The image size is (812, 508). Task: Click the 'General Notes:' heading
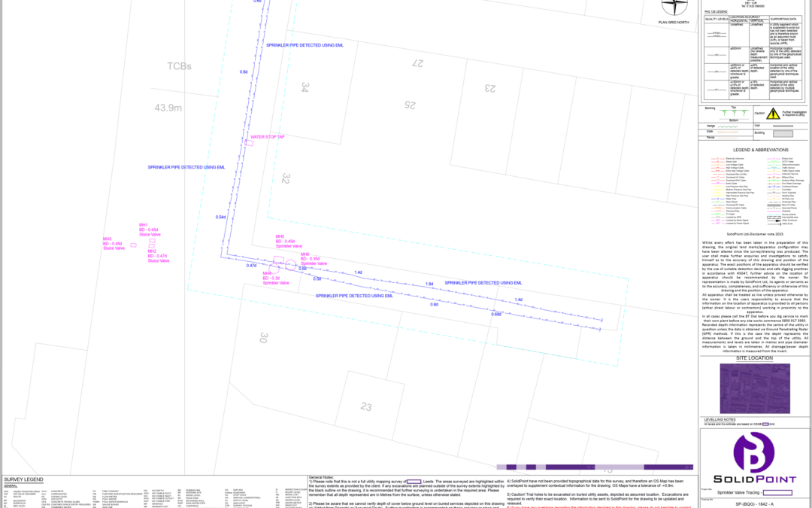(x=321, y=477)
